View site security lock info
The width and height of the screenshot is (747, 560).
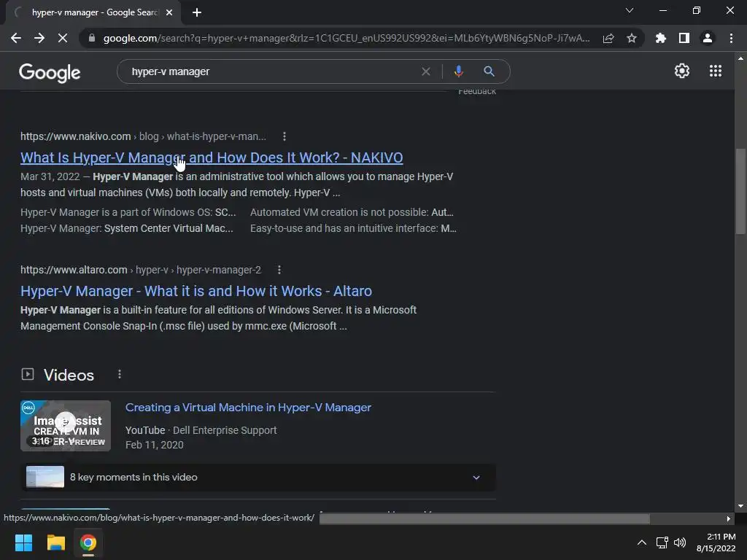click(92, 38)
